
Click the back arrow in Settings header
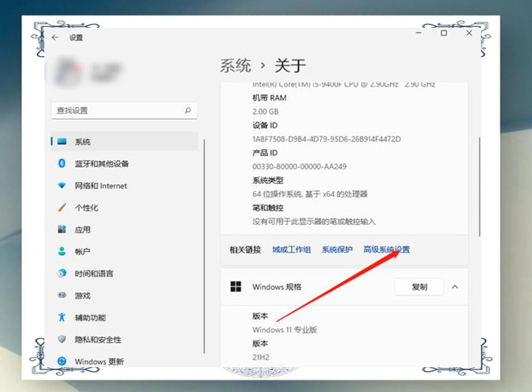click(55, 37)
